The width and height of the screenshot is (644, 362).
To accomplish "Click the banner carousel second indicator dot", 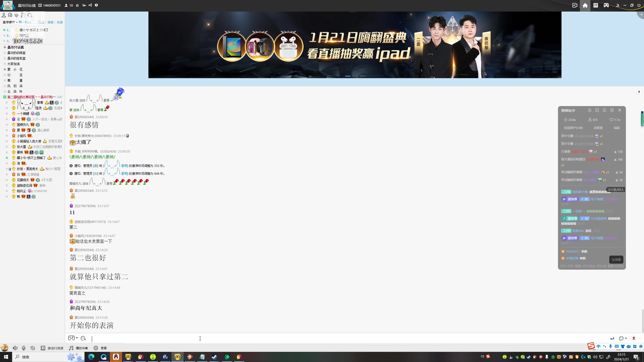I will (355, 76).
